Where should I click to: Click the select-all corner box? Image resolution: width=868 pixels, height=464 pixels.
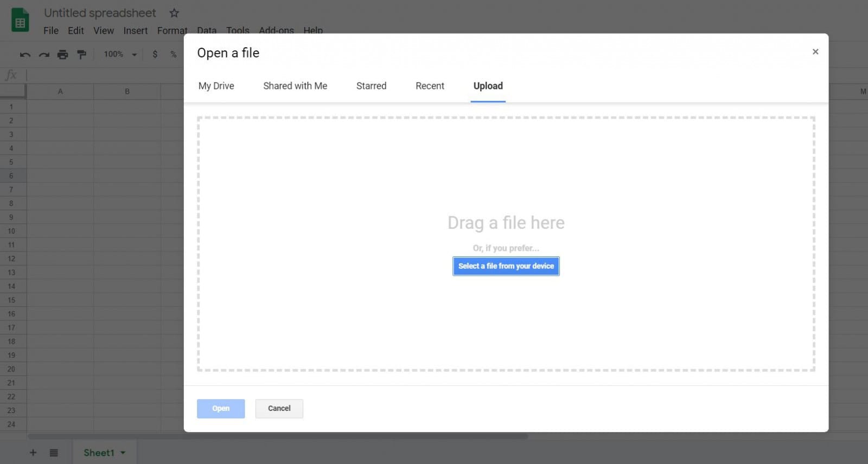coord(13,92)
